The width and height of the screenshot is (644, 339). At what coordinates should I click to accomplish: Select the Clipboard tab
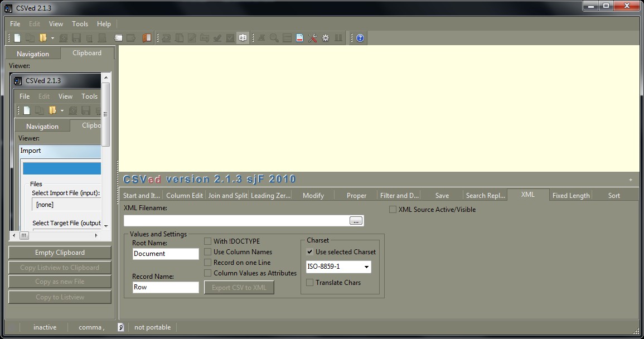click(86, 53)
